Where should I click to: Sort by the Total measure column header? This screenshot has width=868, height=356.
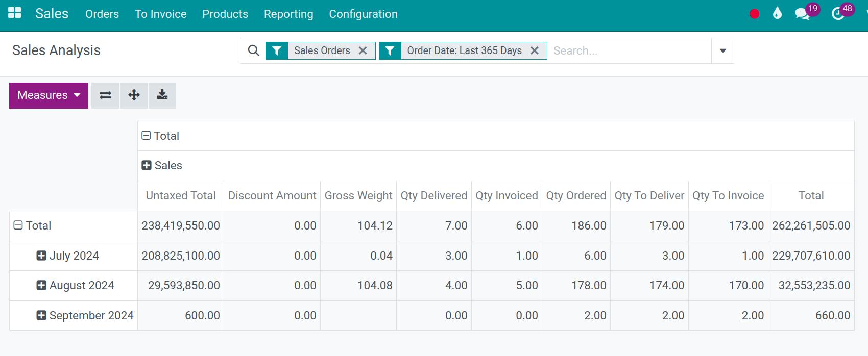coord(811,195)
